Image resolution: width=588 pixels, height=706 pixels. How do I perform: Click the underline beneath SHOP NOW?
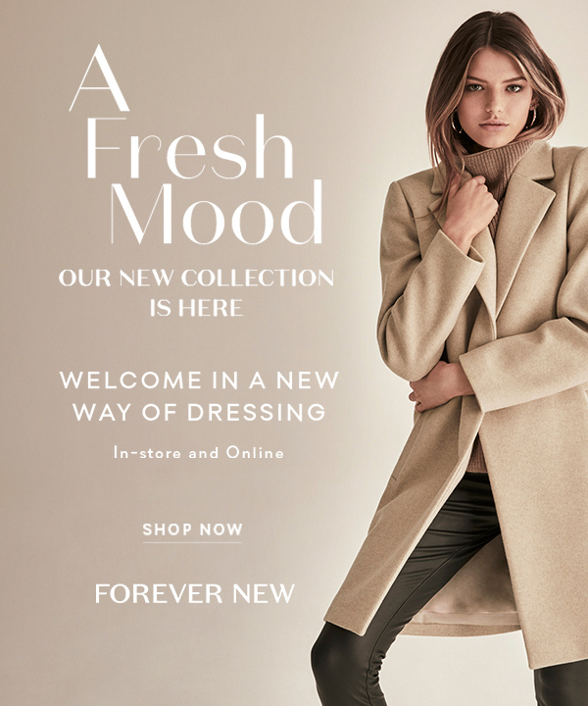[192, 542]
